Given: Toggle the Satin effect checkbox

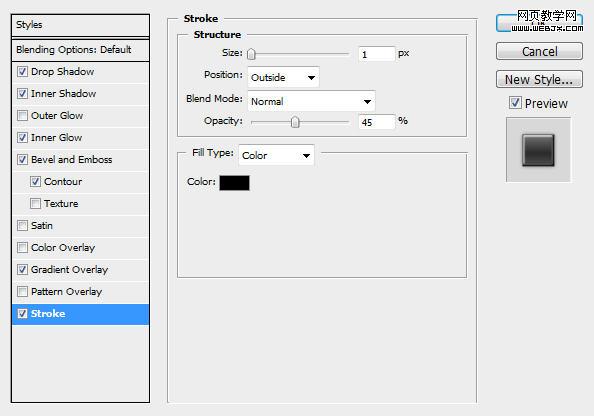Looking at the screenshot, I should click(22, 225).
